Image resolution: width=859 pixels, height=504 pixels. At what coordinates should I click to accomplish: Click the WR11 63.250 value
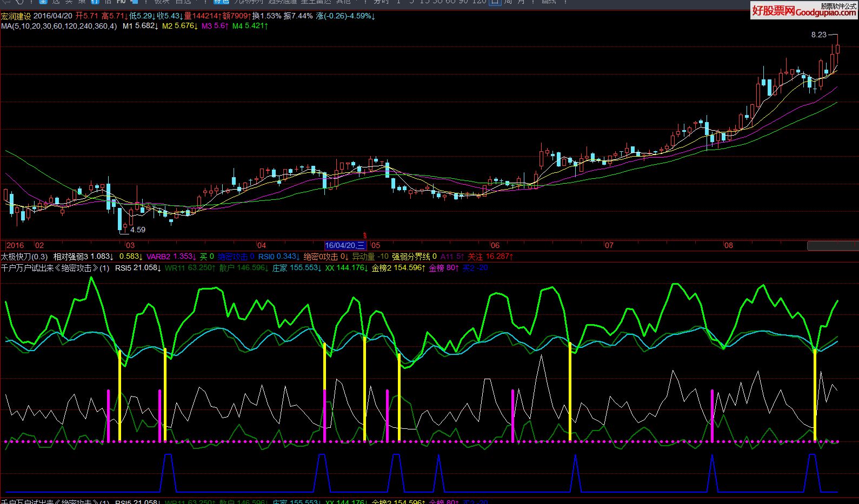point(190,268)
